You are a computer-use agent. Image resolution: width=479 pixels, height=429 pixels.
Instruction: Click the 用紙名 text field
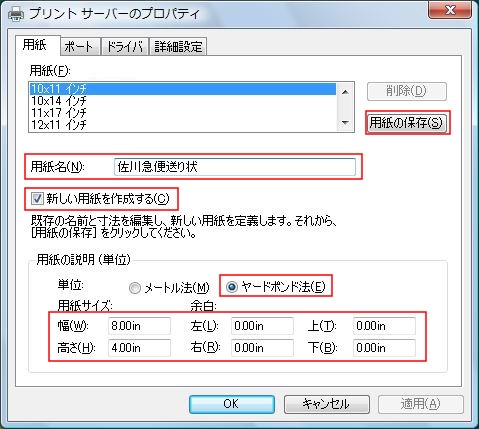coord(235,167)
